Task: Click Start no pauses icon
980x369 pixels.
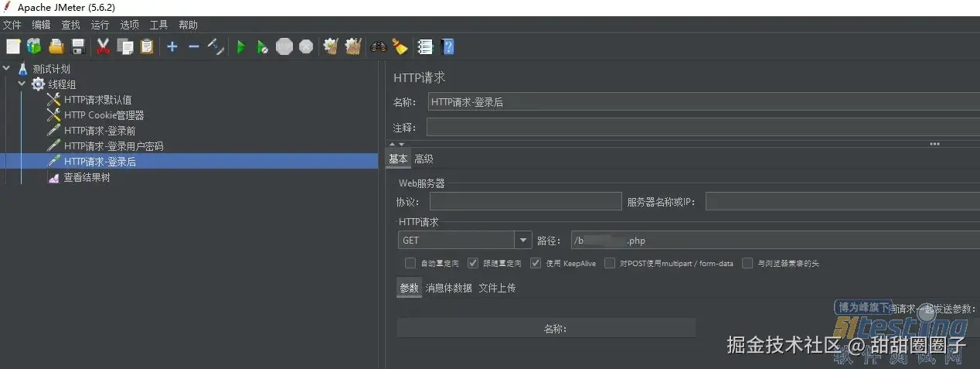Action: (x=263, y=46)
